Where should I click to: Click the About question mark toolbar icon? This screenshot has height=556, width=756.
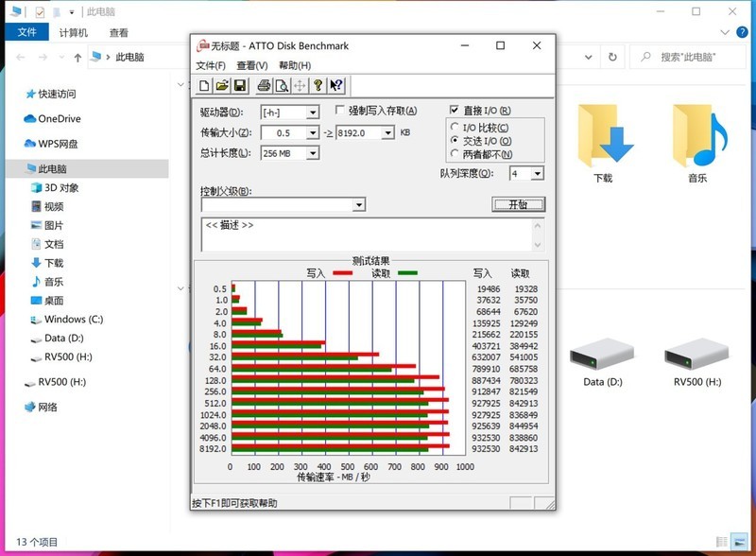[x=318, y=86]
